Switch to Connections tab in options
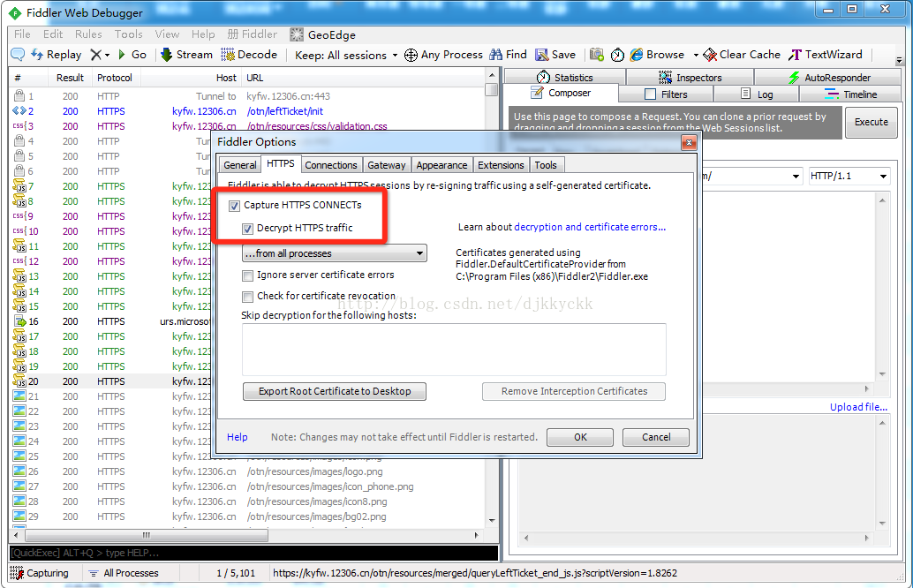This screenshot has height=588, width=913. point(331,165)
